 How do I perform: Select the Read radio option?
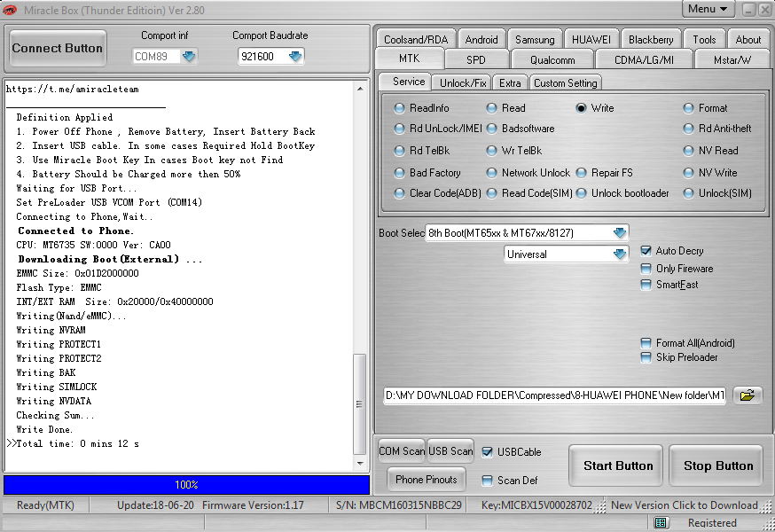pyautogui.click(x=491, y=108)
